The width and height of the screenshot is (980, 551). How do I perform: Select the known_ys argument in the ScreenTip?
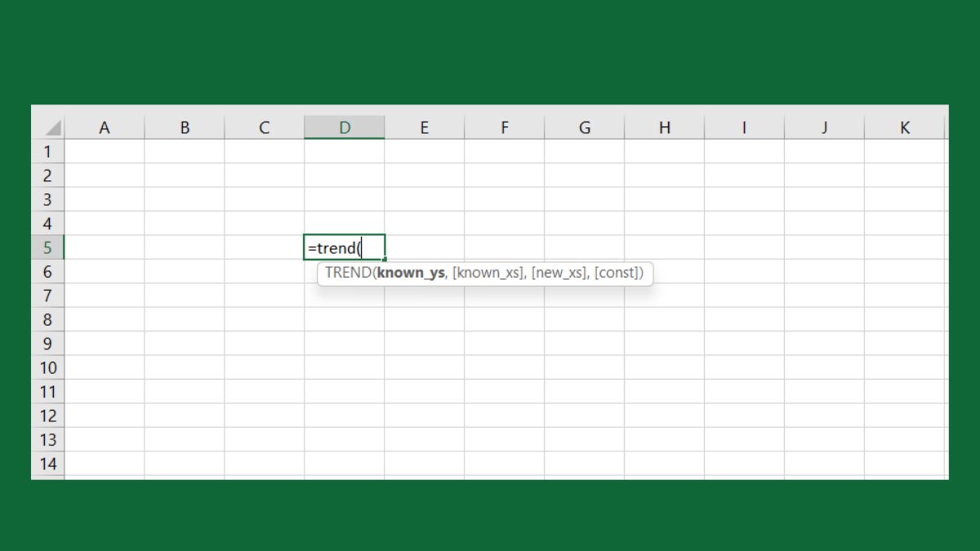pos(411,273)
